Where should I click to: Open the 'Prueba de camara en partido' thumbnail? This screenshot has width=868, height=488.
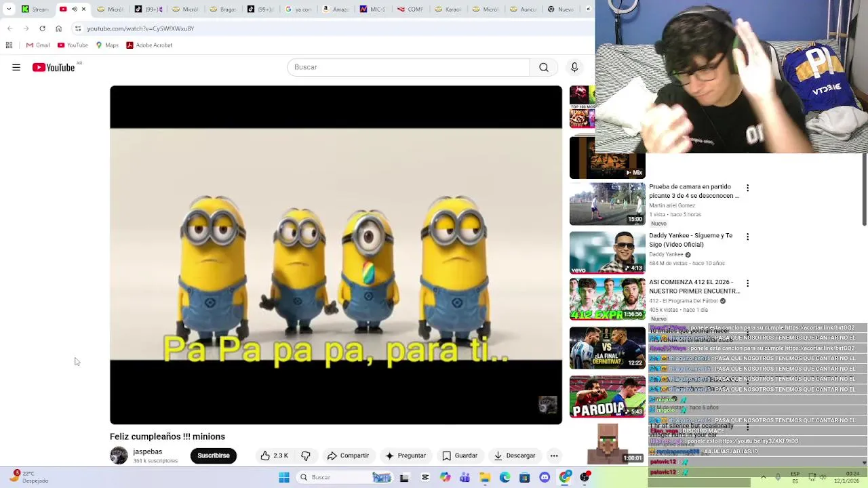[608, 204]
